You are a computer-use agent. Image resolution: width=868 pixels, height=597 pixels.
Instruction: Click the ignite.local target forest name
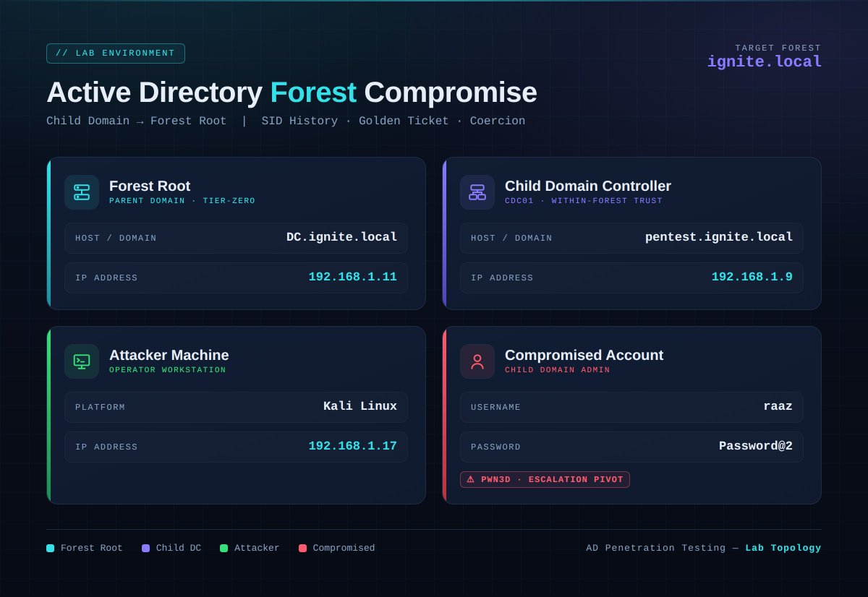point(765,62)
